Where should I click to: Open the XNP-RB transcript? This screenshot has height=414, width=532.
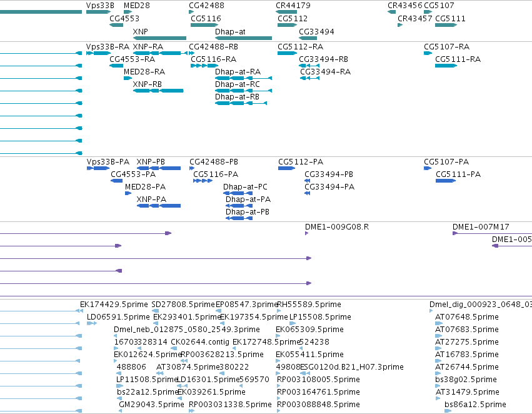[158, 91]
